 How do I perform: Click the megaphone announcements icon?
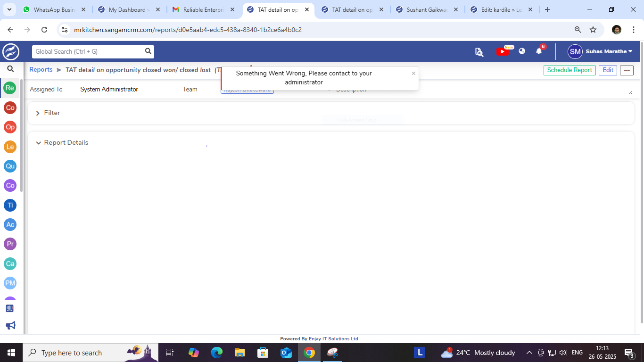coord(10,326)
